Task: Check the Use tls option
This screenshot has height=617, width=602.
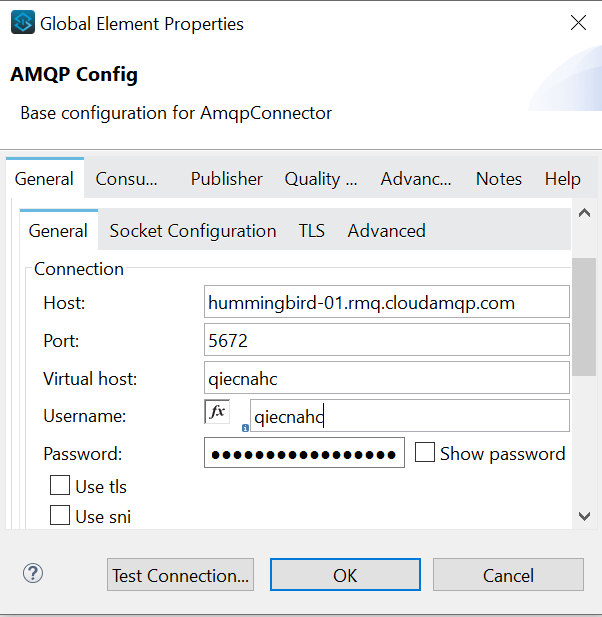Action: coord(60,487)
